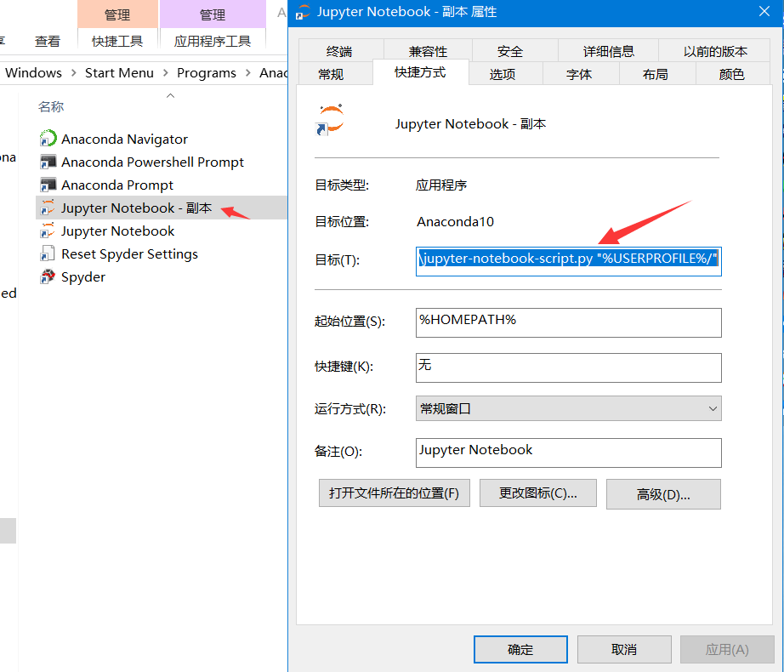This screenshot has height=672, width=784.
Task: Click the Spyder application icon
Action: point(48,276)
